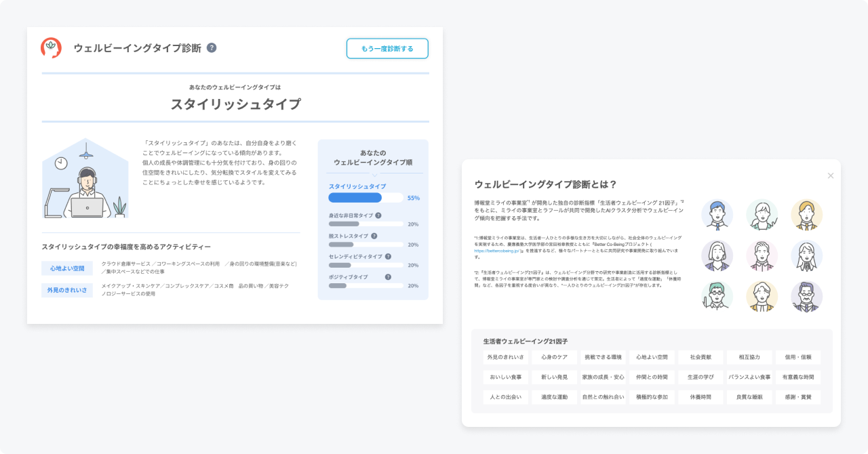Select the 外見のきれいさ tag
This screenshot has width=868, height=454.
(66, 290)
